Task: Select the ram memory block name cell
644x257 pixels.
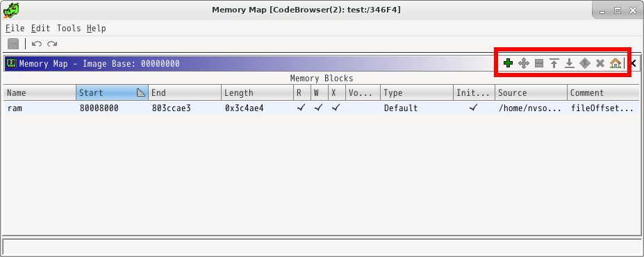Action: [x=40, y=108]
